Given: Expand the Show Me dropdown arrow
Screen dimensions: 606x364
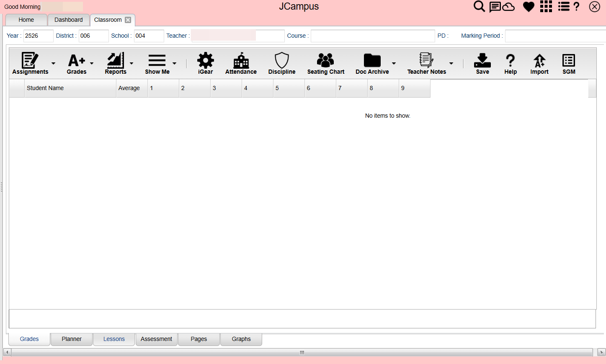Looking at the screenshot, I should [174, 63].
